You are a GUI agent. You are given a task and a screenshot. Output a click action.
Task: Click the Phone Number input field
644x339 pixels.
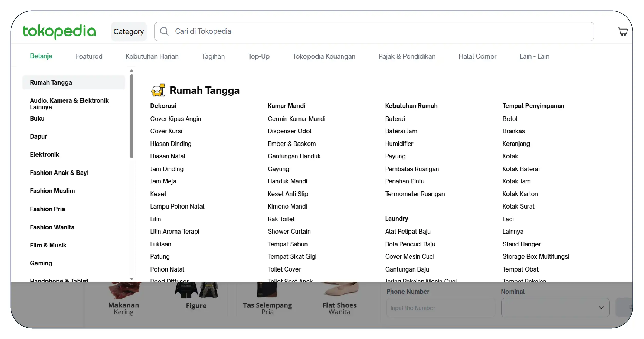click(440, 308)
